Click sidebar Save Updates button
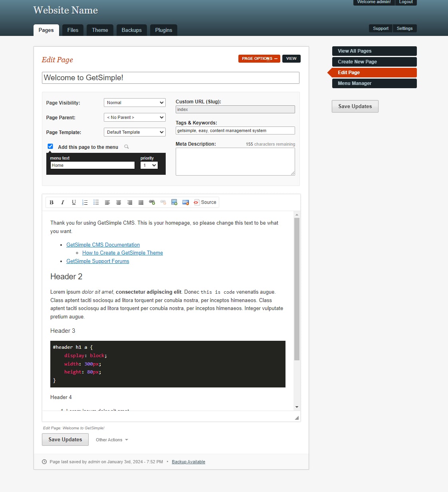448x492 pixels. coord(355,106)
